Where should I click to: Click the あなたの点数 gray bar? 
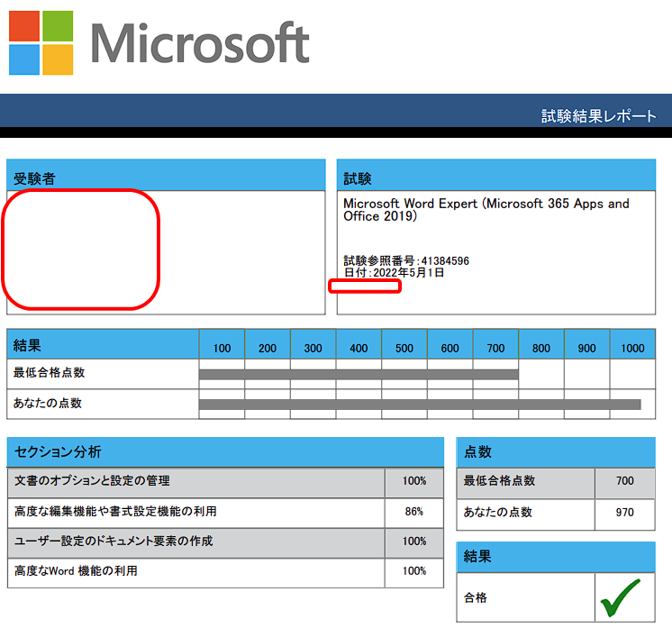[x=419, y=405]
